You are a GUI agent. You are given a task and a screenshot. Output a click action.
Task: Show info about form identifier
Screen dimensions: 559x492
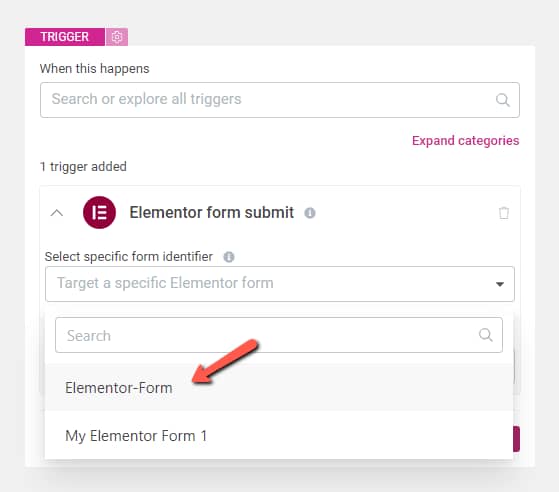[x=229, y=257]
